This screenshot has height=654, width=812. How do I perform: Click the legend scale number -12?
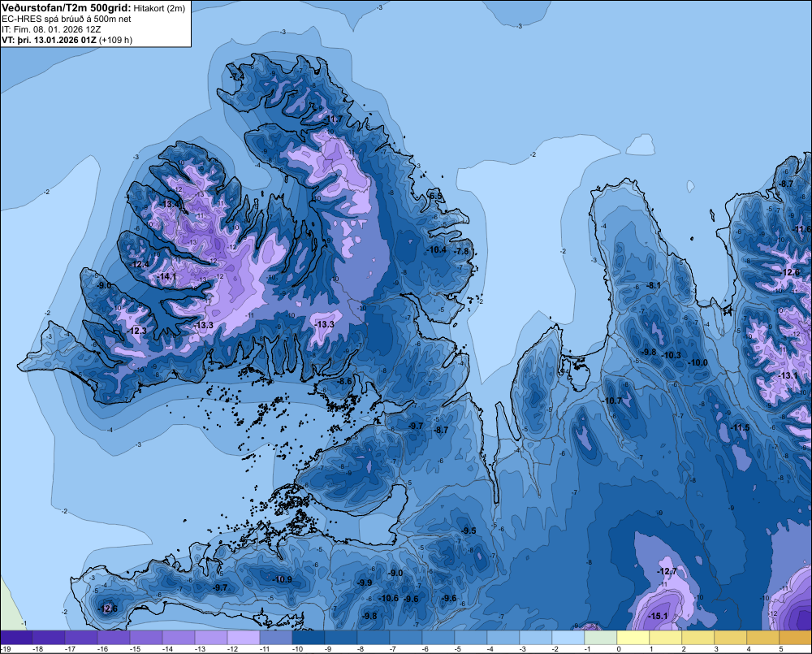231,649
